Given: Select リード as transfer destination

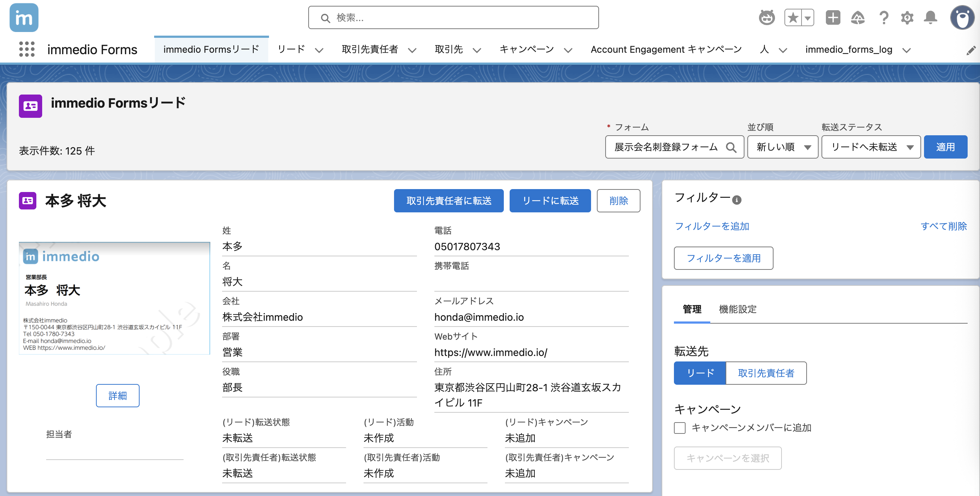Looking at the screenshot, I should pos(700,373).
